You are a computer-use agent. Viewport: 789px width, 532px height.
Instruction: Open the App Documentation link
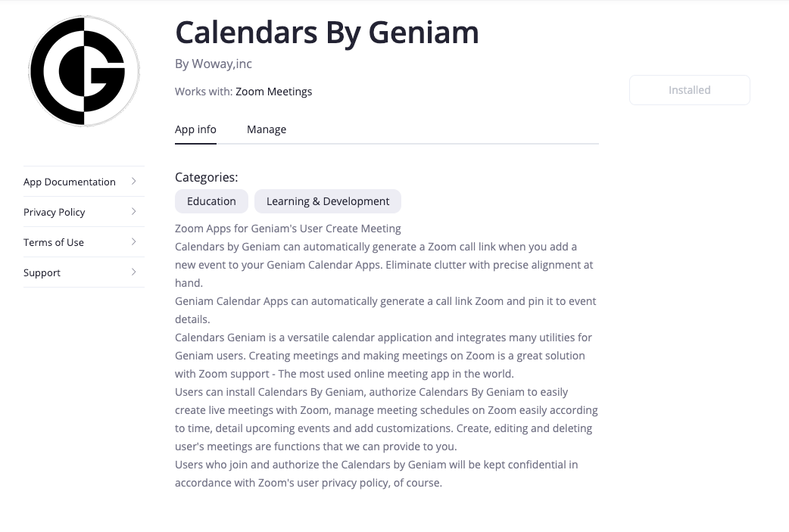[70, 182]
